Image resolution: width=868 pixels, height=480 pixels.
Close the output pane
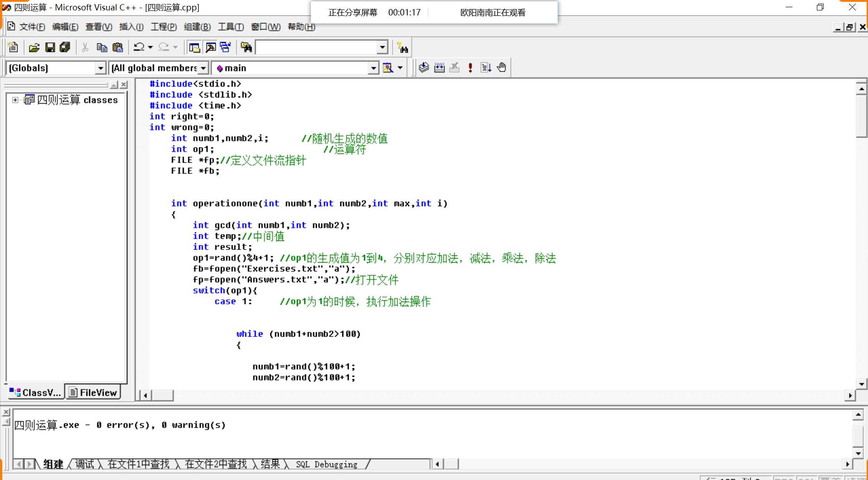(x=6, y=412)
